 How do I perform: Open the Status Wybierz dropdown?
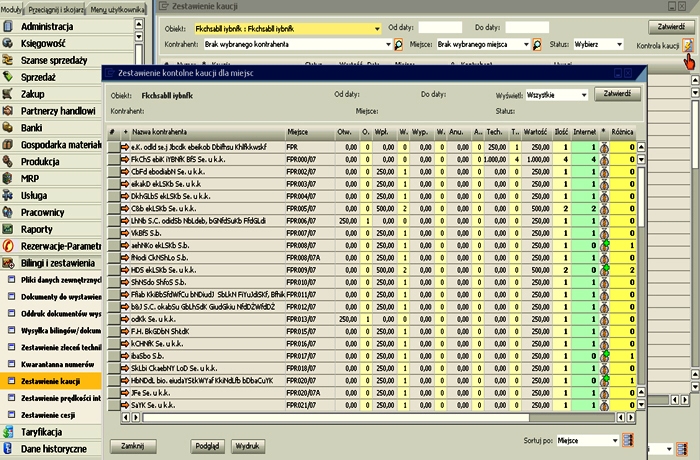[598, 45]
